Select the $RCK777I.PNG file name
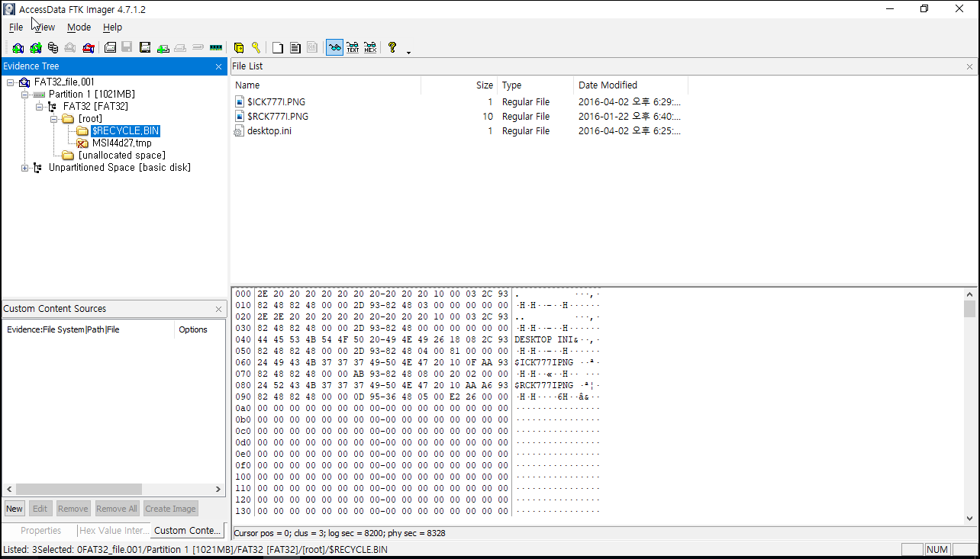The image size is (980, 559). (x=278, y=117)
